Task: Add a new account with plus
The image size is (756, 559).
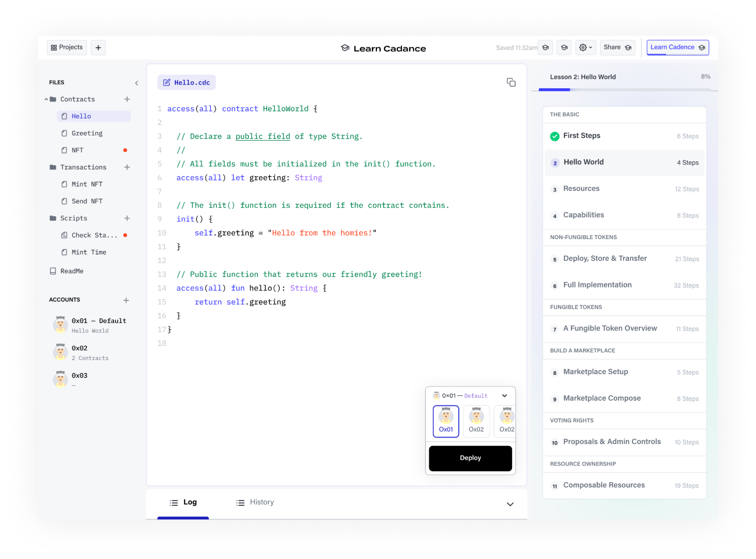Action: pos(126,300)
